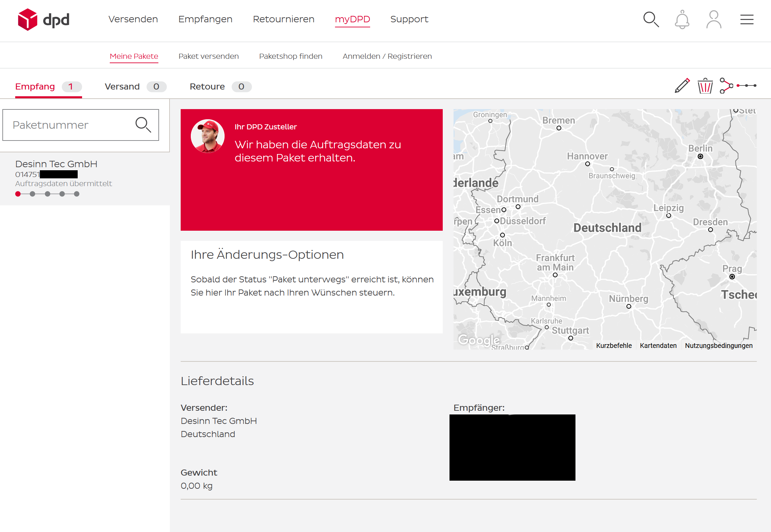Switch to the Retoure tab
The width and height of the screenshot is (771, 532).
[221, 87]
